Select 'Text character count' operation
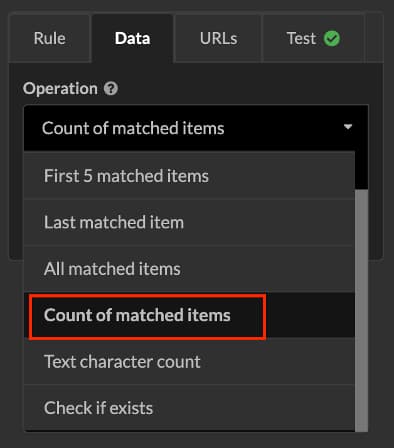This screenshot has height=448, width=394. [x=189, y=362]
